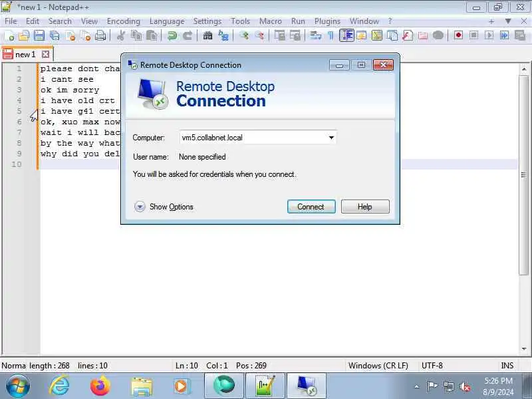Open the Document Map toolbar icon
Image resolution: width=532 pixels, height=399 pixels.
coord(376,35)
